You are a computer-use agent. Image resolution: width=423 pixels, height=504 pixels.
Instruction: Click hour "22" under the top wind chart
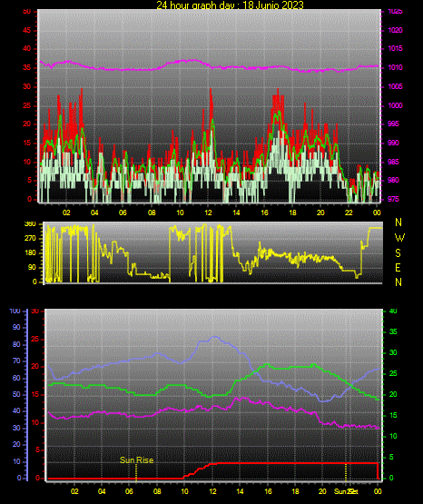point(349,212)
